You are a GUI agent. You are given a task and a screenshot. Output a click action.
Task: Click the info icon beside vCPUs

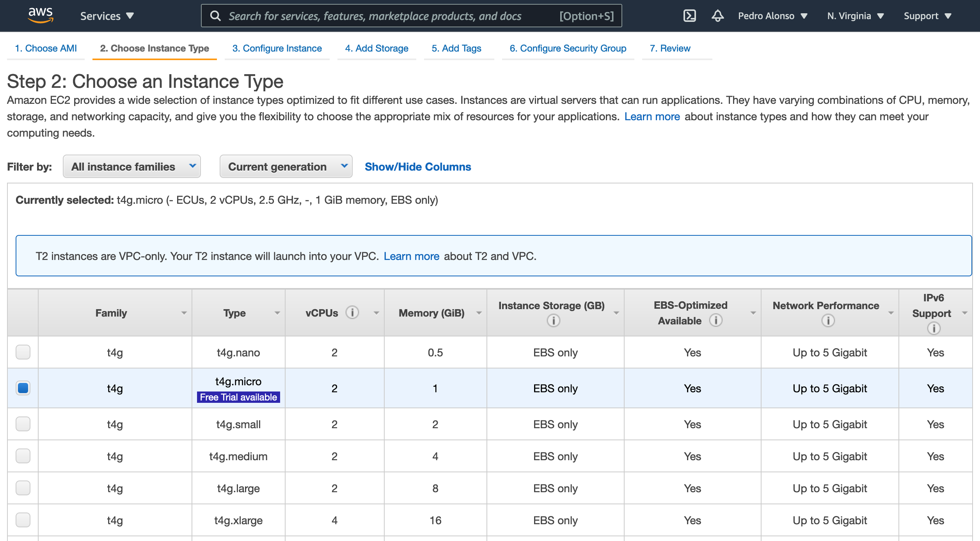click(352, 312)
